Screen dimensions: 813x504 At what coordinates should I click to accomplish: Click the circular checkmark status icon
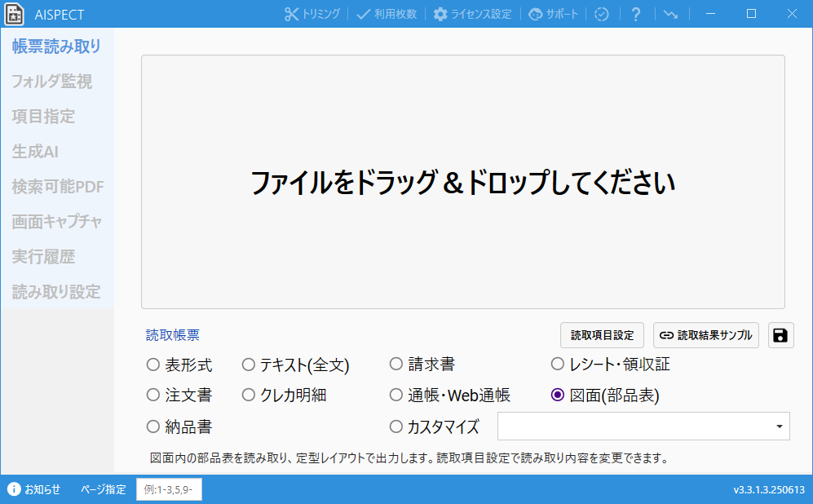601,14
